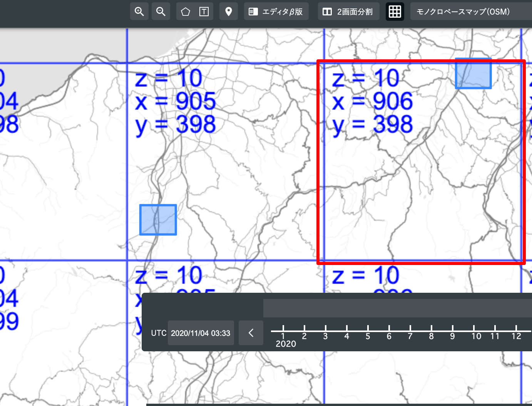Jump to month 9 on timeline
532x406 pixels.
452,336
